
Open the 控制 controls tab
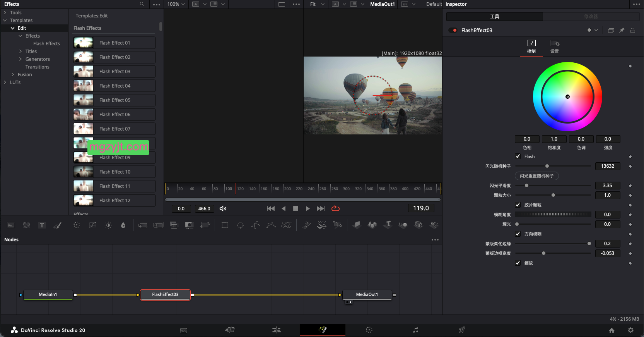pyautogui.click(x=531, y=46)
